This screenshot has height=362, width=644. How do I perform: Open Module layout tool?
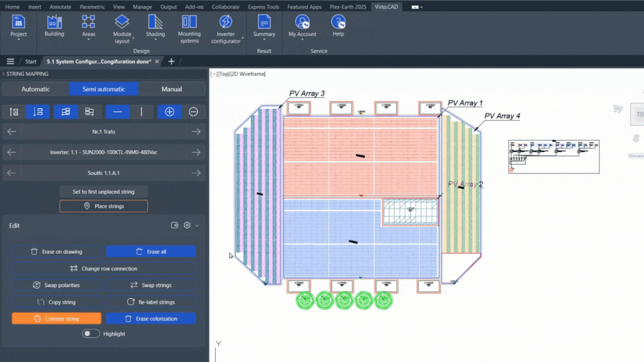pos(122,28)
